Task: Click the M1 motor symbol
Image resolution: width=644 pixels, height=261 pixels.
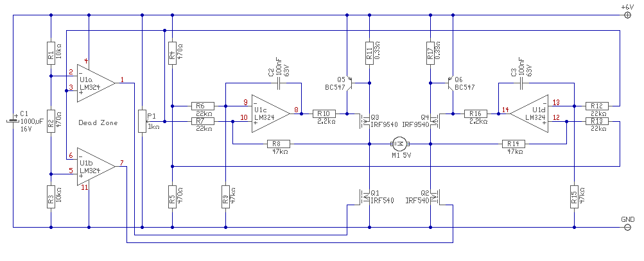Action: (399, 144)
